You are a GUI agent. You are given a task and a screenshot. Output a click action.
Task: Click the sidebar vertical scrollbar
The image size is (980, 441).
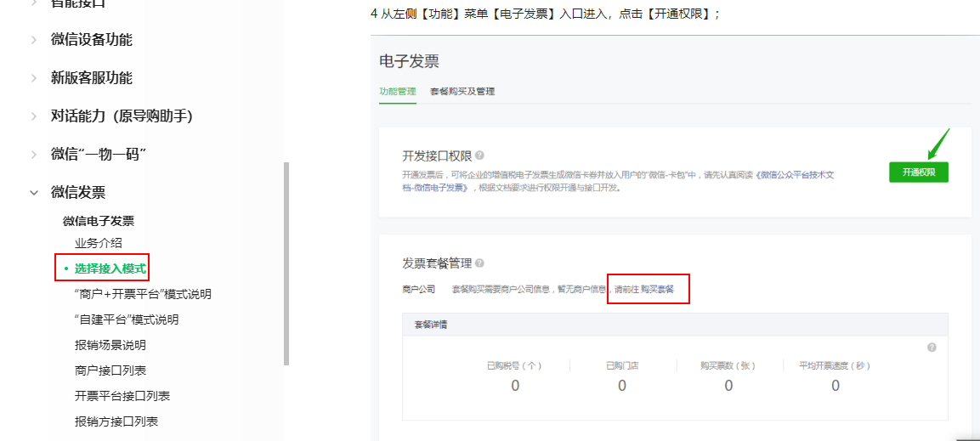point(286,263)
